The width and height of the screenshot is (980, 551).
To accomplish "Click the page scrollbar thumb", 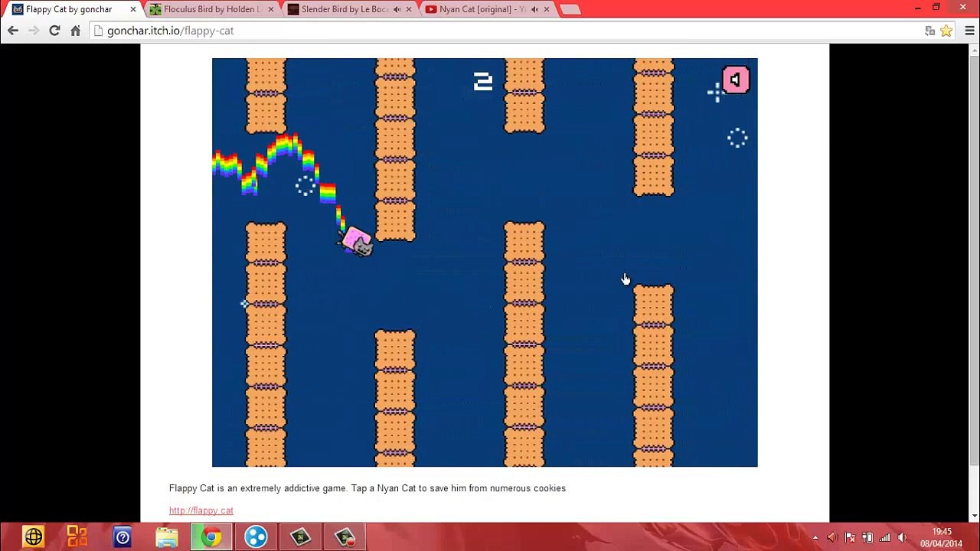I will click(974, 260).
